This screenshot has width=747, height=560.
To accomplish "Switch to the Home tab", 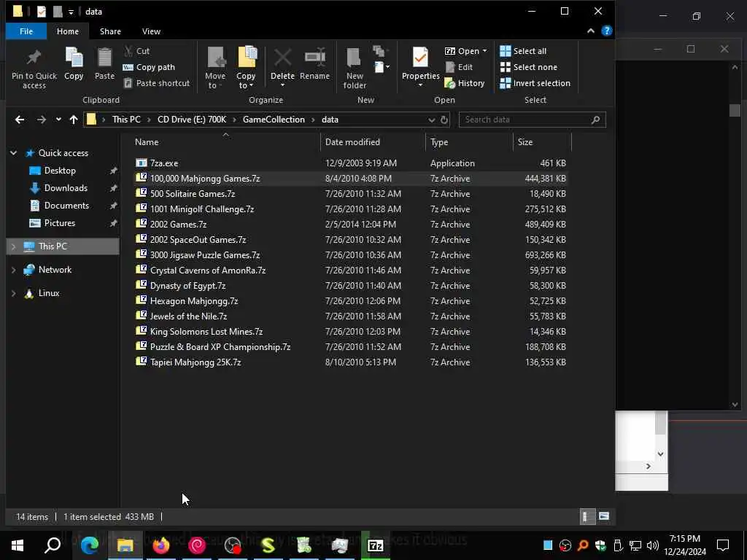I will (68, 31).
